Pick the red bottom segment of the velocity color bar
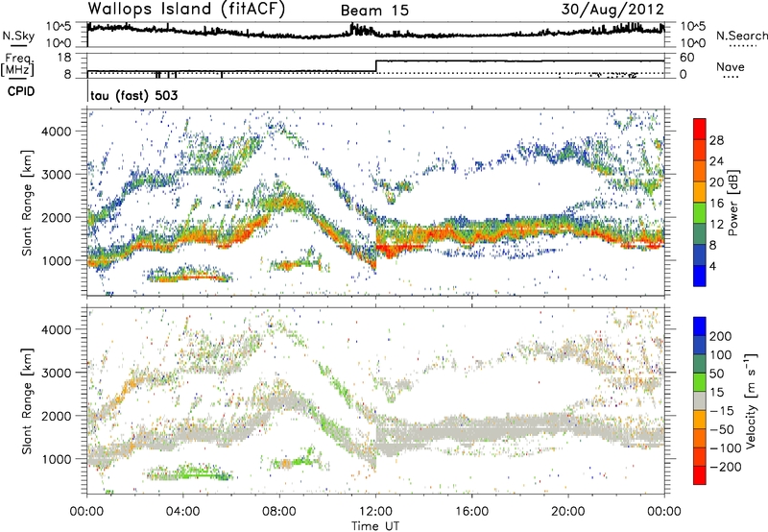The height and width of the screenshot is (532, 768). pos(700,475)
